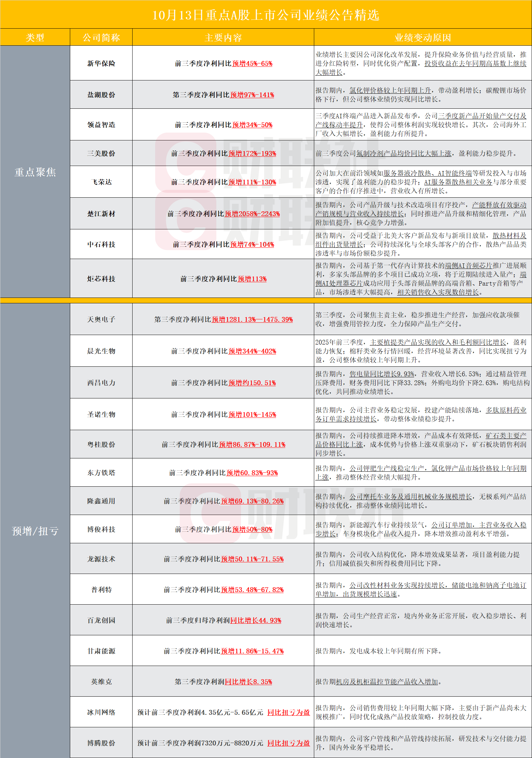
Task: Click '前三季度净利同比预增53.48%-67.82%' text
Action: [x=224, y=590]
